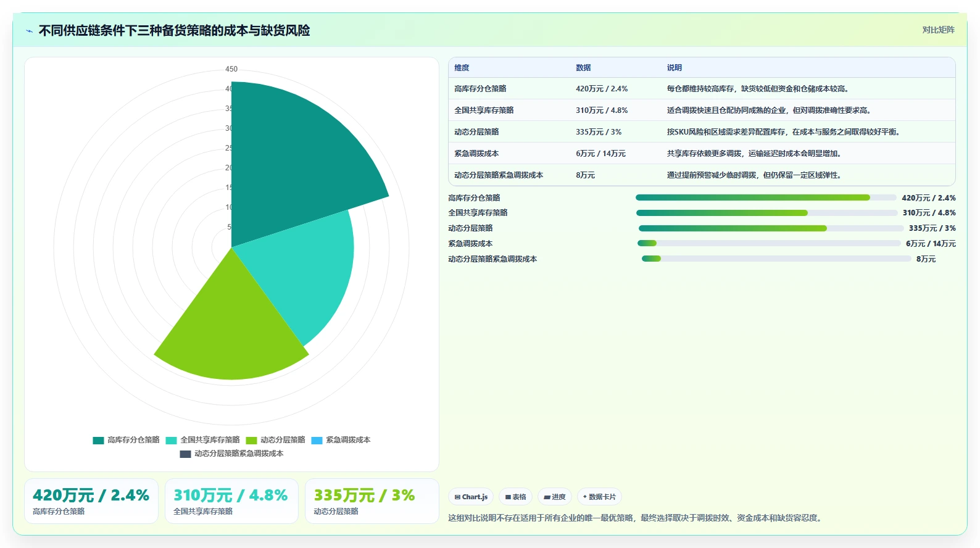Click description starting 按SKU风险和区域需求
This screenshot has width=980, height=548.
(x=784, y=132)
